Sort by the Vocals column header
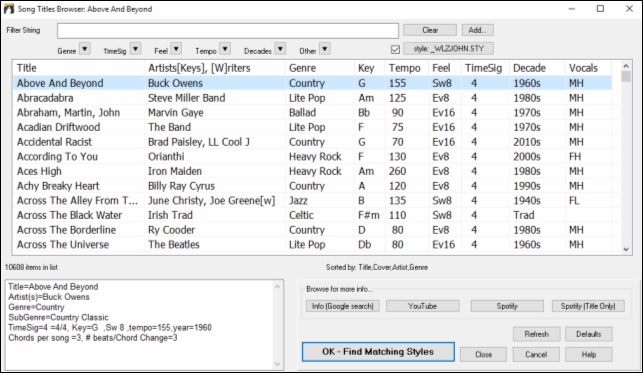Viewport: 643px width, 373px height. (588, 68)
